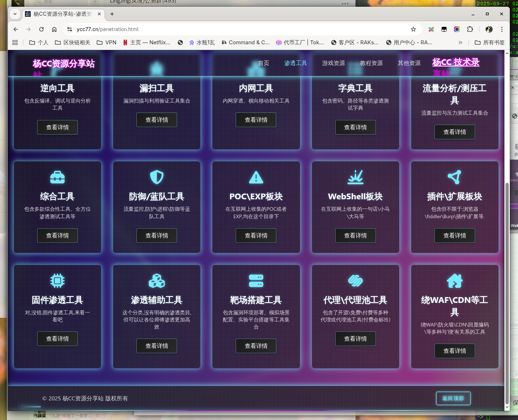This screenshot has width=518, height=420.
Task: Click the 杨CC资源分享站 site logo
Action: point(64,64)
